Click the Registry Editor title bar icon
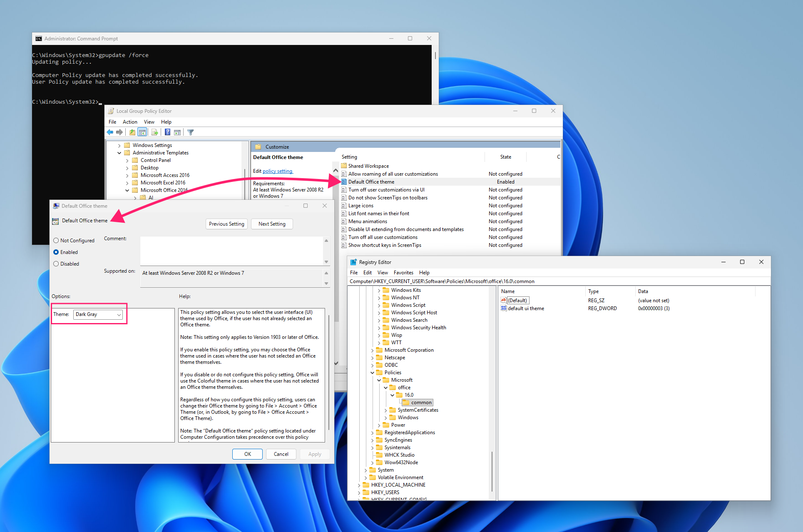Viewport: 803px width, 532px height. tap(353, 262)
